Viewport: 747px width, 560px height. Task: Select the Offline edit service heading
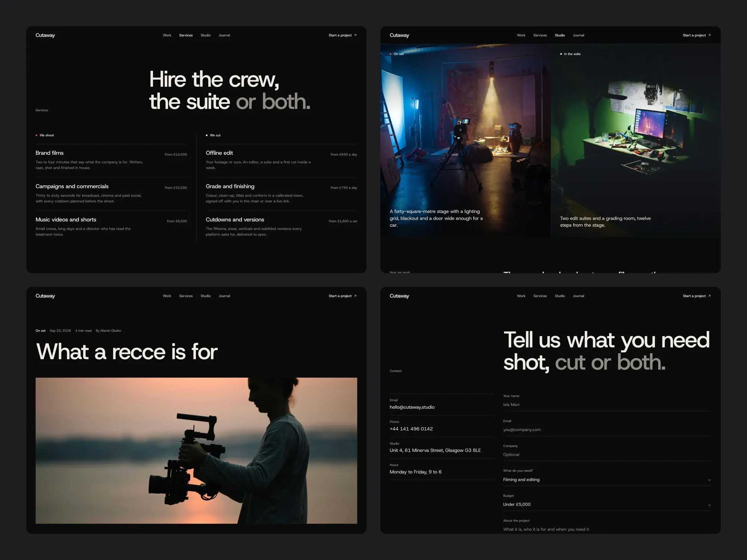[219, 153]
